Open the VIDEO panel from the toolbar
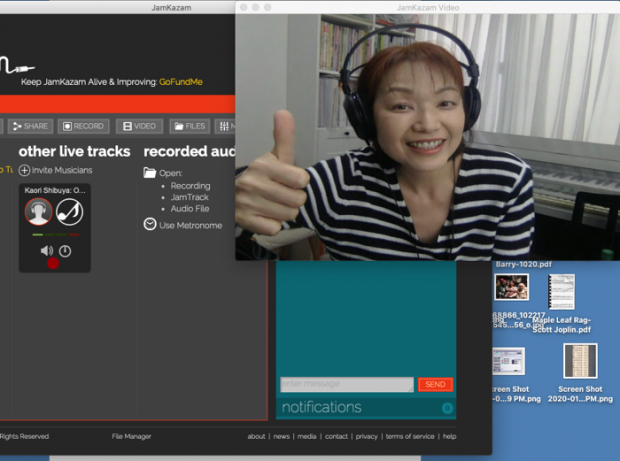The height and width of the screenshot is (461, 620). (139, 127)
